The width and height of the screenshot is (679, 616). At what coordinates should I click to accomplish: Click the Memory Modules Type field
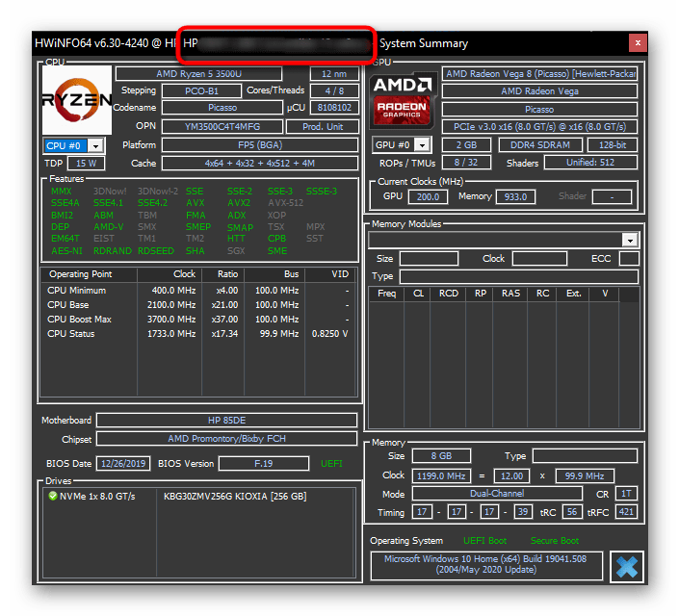(518, 276)
